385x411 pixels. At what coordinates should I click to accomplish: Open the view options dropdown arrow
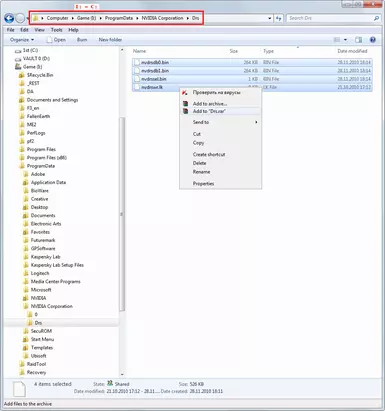(x=345, y=40)
